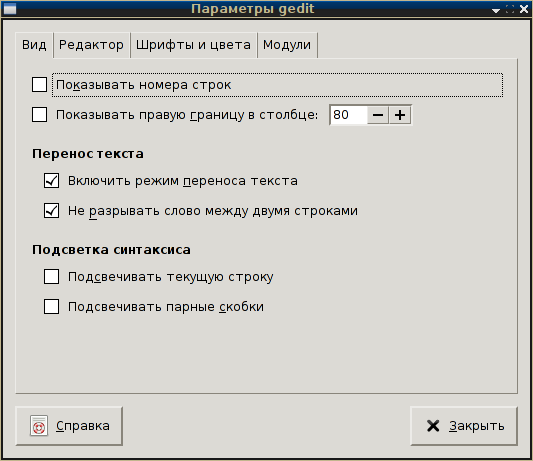Switch to the Вид tab

tap(34, 45)
